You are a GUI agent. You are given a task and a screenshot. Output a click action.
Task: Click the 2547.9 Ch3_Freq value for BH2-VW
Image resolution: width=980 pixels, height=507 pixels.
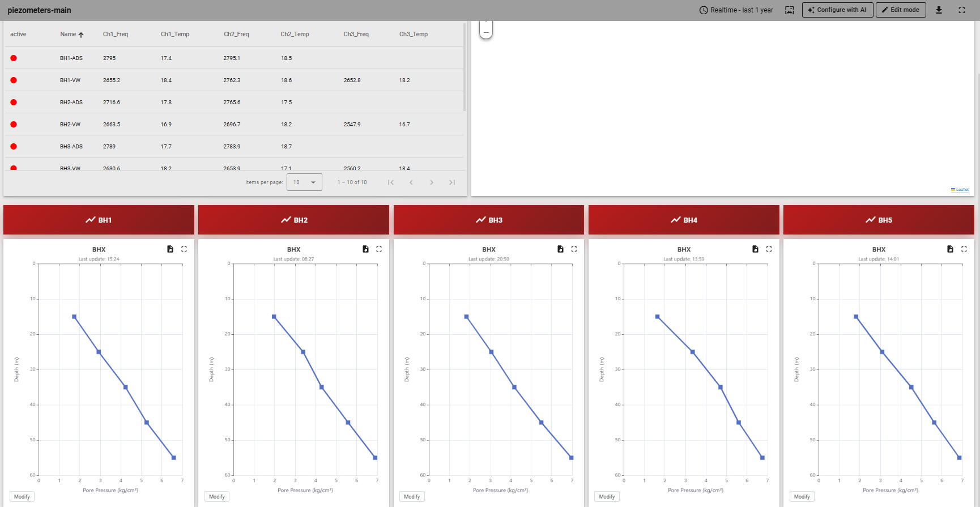pyautogui.click(x=352, y=125)
